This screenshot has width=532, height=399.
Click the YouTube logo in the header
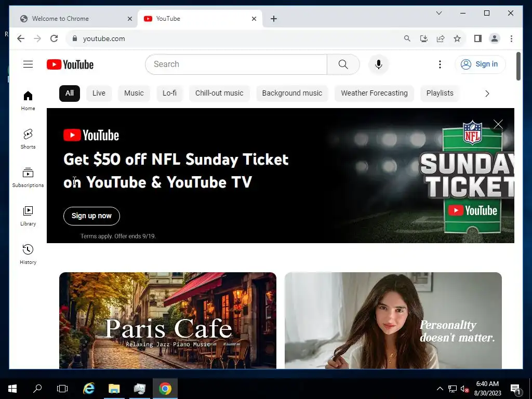(x=70, y=64)
